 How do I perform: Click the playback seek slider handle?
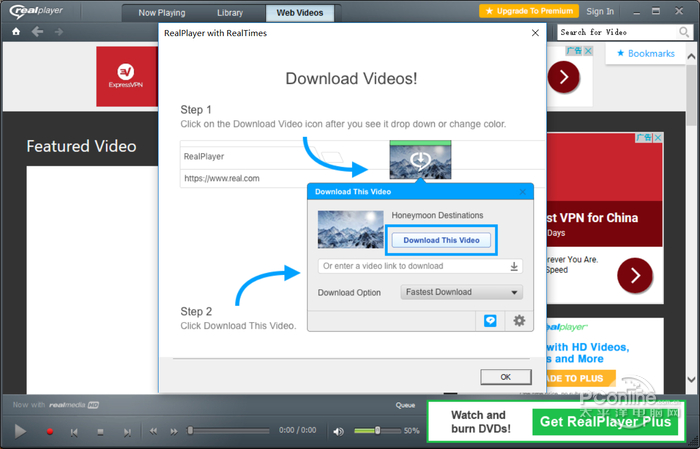(190, 431)
